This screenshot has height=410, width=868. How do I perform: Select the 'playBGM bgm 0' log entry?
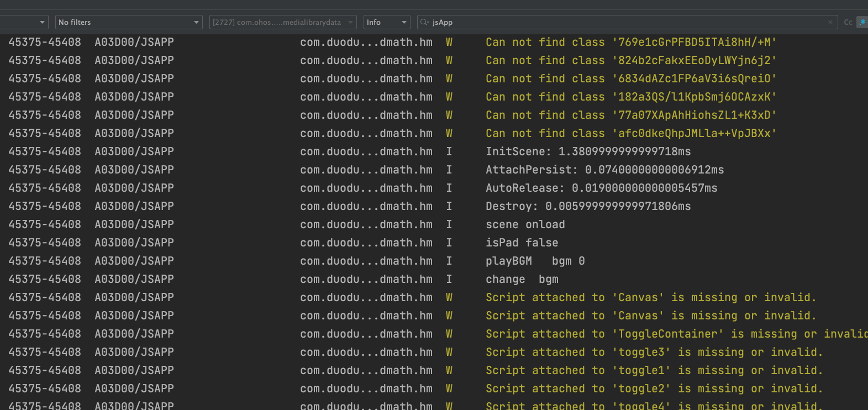pos(535,261)
